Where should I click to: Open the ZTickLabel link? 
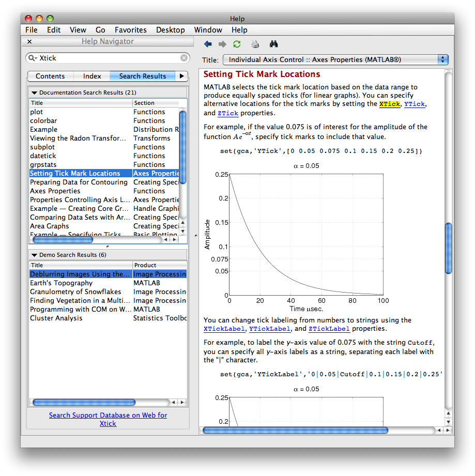tap(329, 329)
